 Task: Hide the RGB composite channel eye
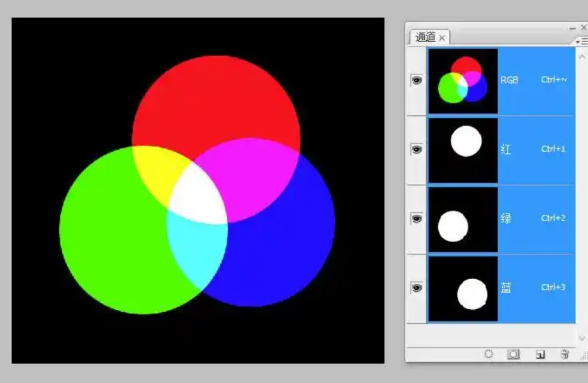[x=416, y=80]
